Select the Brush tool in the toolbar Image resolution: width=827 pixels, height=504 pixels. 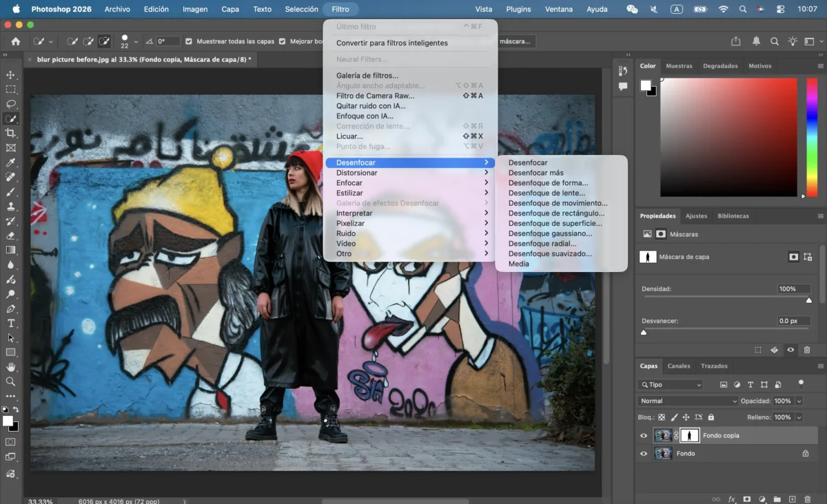(x=10, y=191)
